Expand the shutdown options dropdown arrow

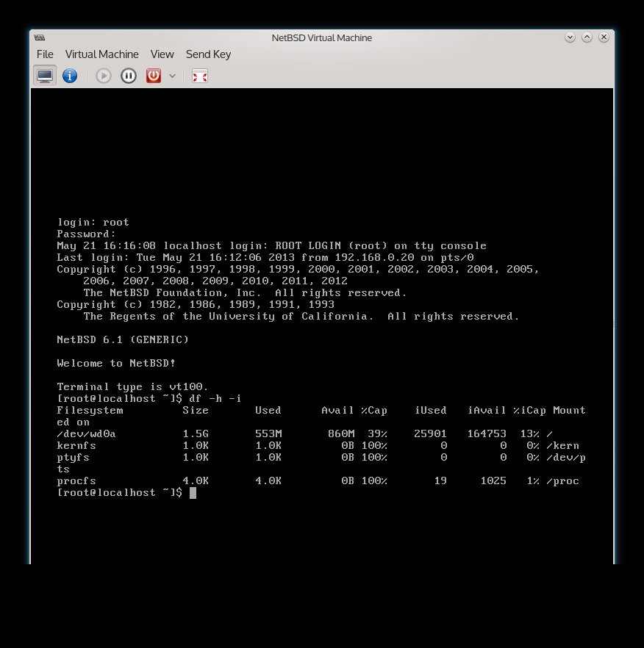[x=173, y=76]
